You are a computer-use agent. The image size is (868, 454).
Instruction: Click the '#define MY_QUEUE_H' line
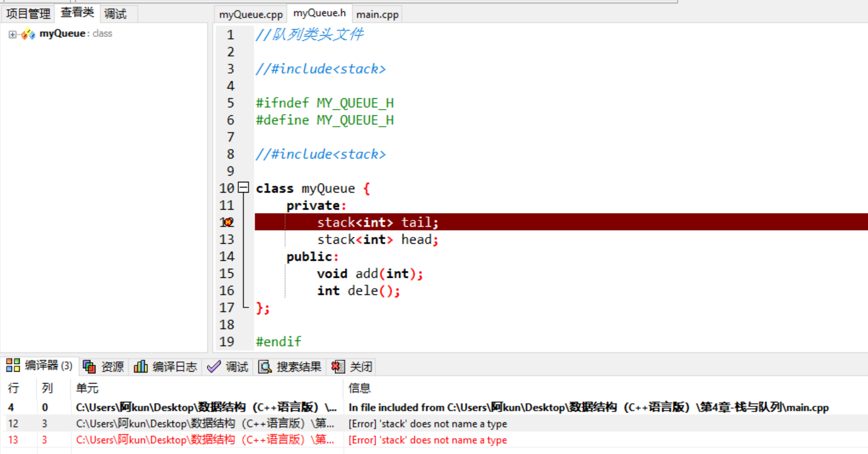[x=325, y=120]
